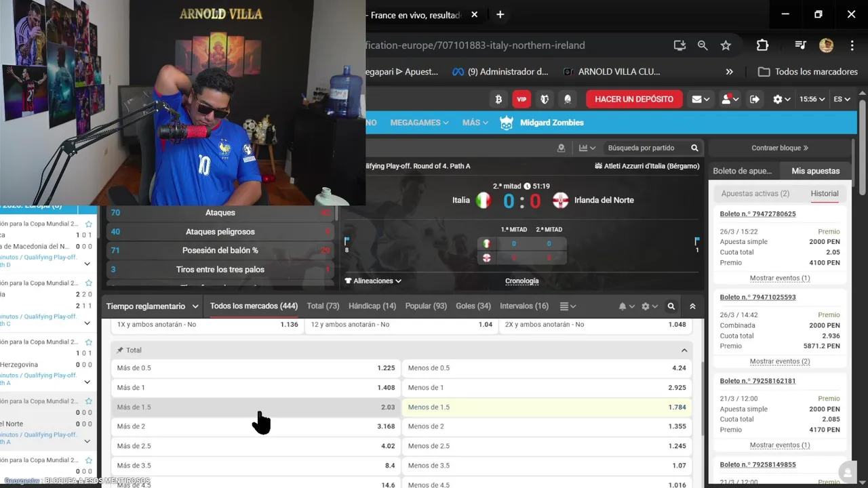Select the Historial tab
Screen dimensions: 868x488
click(x=825, y=194)
